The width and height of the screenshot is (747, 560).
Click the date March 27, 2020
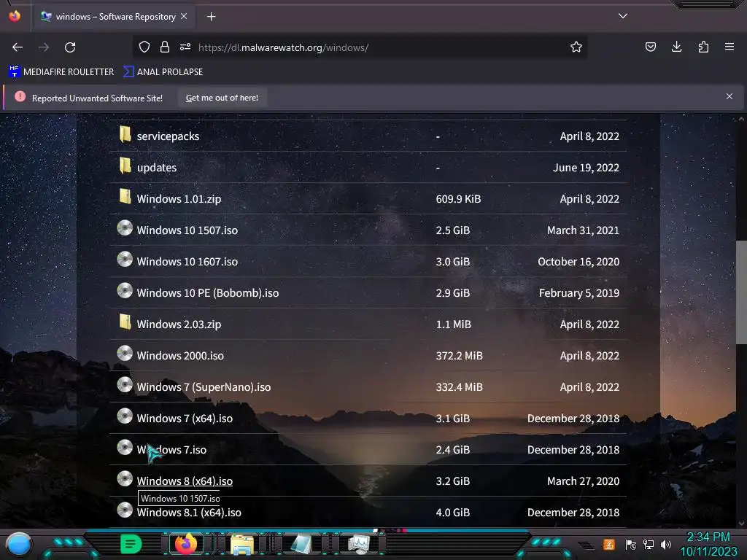(x=583, y=481)
